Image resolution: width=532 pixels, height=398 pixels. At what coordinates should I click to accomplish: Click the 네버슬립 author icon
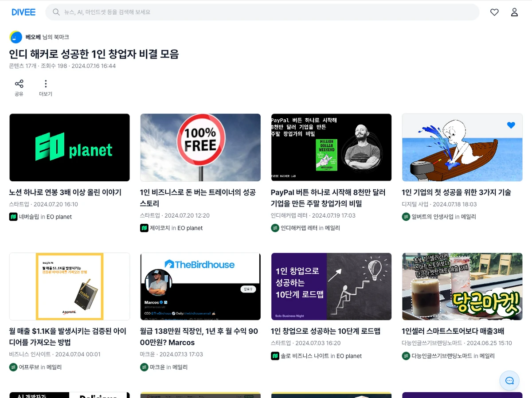point(13,217)
